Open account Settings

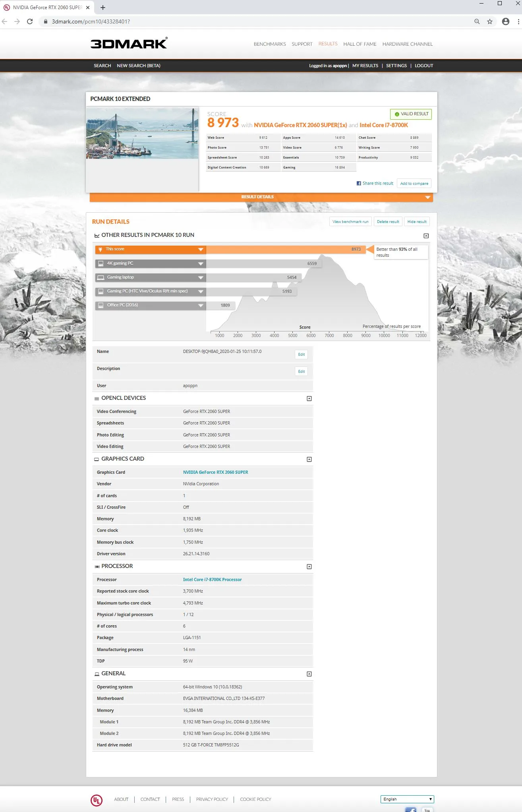tap(396, 66)
